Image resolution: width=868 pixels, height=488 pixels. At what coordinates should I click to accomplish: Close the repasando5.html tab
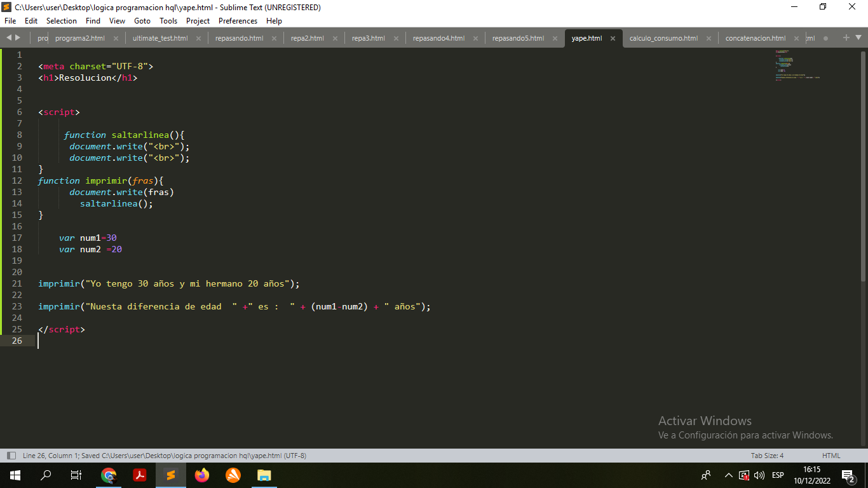[x=555, y=38]
